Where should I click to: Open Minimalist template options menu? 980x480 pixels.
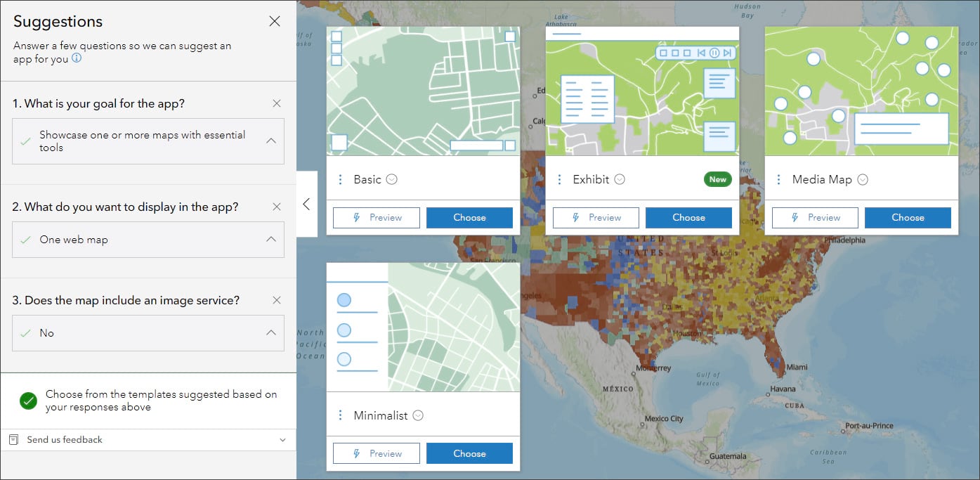tap(340, 415)
